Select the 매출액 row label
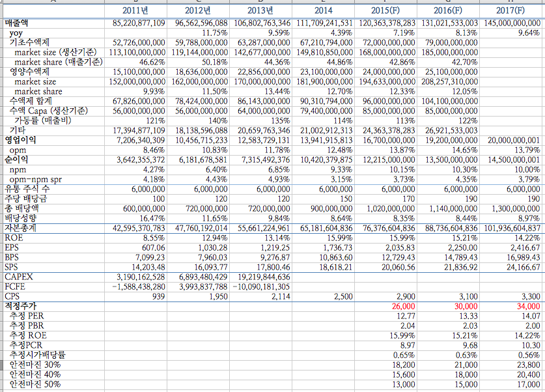The width and height of the screenshot is (545, 392). click(x=16, y=23)
